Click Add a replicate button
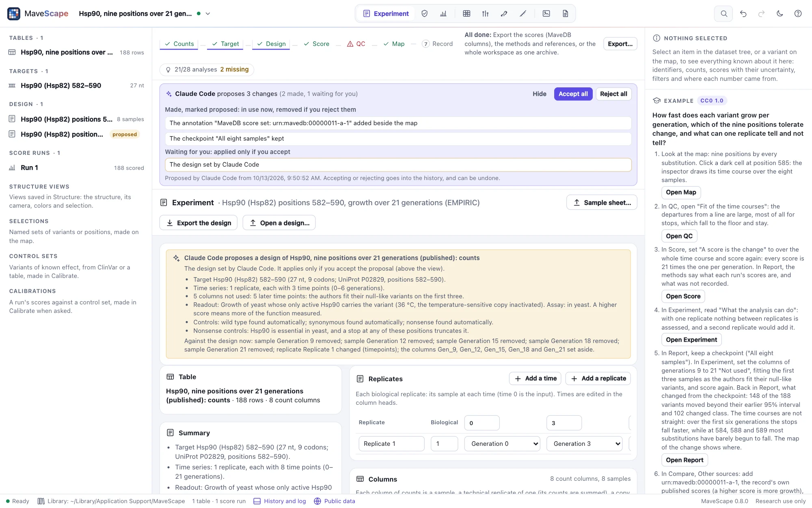This screenshot has width=812, height=508. point(598,378)
